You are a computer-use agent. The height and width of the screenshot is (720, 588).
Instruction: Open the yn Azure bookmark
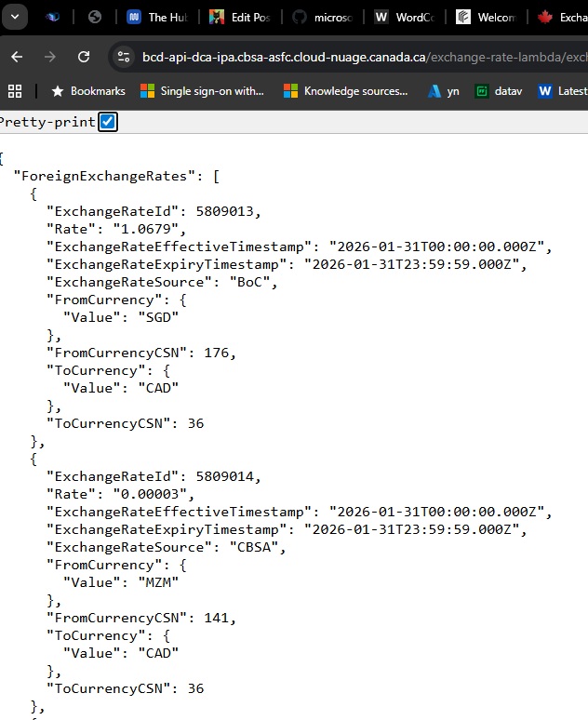point(443,91)
